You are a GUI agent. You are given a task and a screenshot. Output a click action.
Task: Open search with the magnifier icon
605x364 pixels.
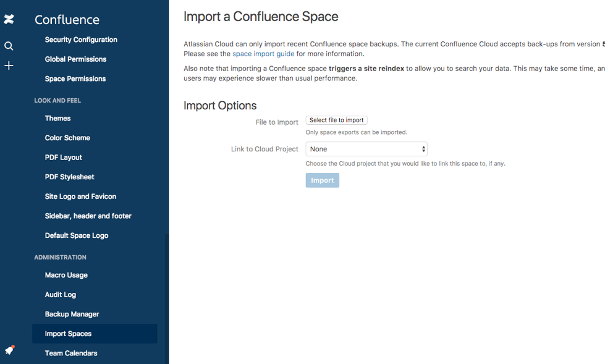[x=9, y=46]
